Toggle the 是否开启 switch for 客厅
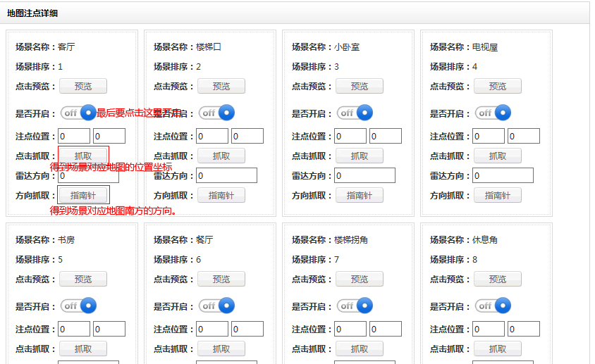The image size is (595, 364). (x=78, y=113)
